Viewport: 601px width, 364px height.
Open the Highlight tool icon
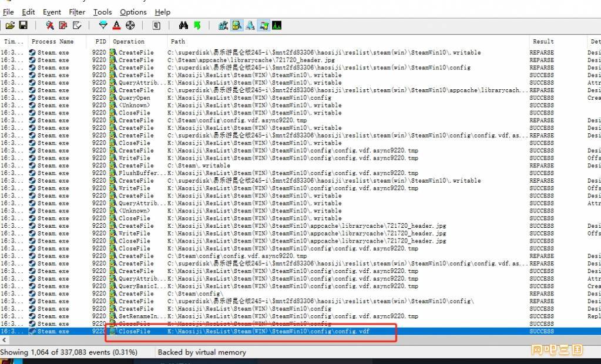click(x=116, y=25)
